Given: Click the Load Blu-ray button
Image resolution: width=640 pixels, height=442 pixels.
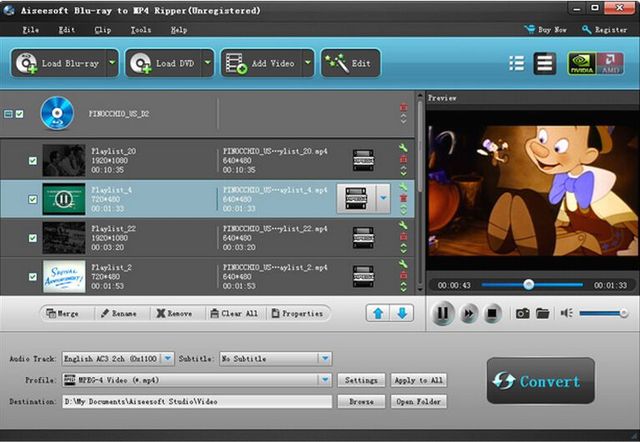Looking at the screenshot, I should tap(59, 63).
